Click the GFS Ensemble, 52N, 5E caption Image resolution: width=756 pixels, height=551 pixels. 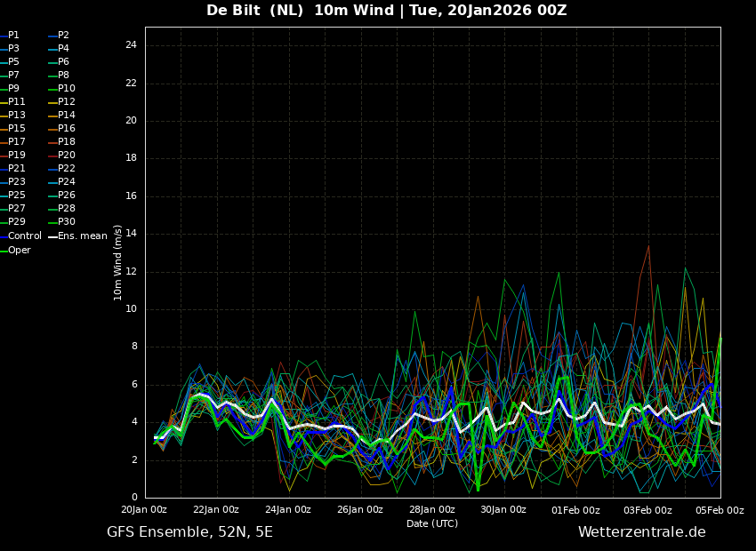click(189, 532)
